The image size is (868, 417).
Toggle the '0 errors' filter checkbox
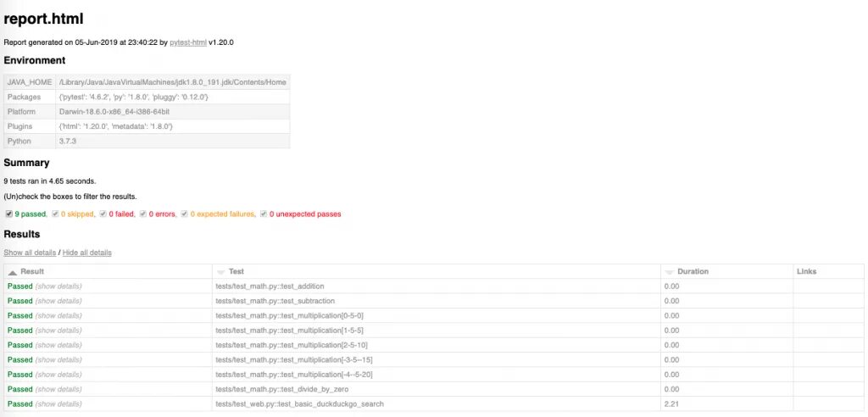point(143,214)
